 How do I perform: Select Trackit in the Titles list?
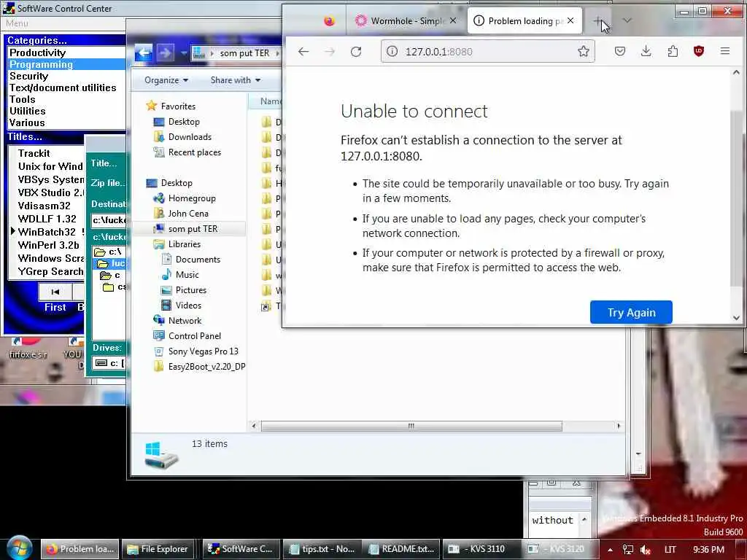(x=34, y=153)
